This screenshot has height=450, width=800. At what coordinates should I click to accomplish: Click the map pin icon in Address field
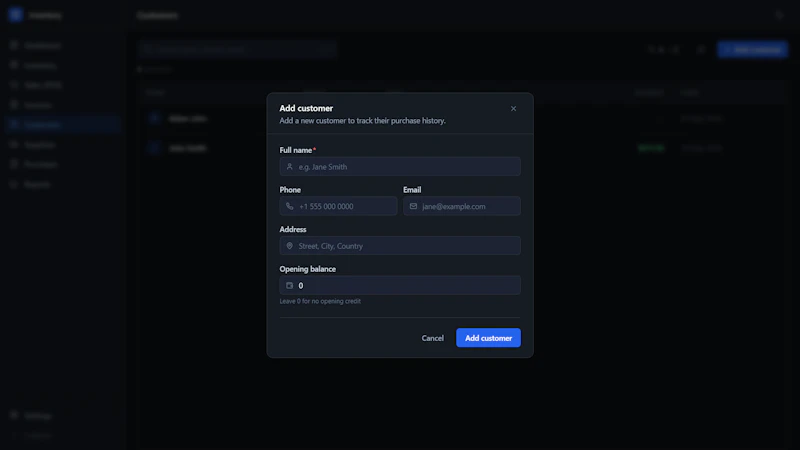tap(289, 246)
